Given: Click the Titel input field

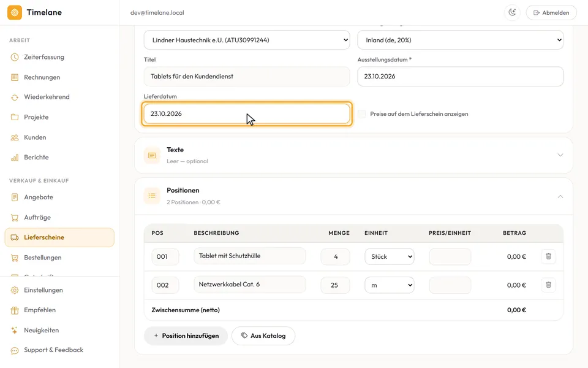Looking at the screenshot, I should [x=247, y=76].
